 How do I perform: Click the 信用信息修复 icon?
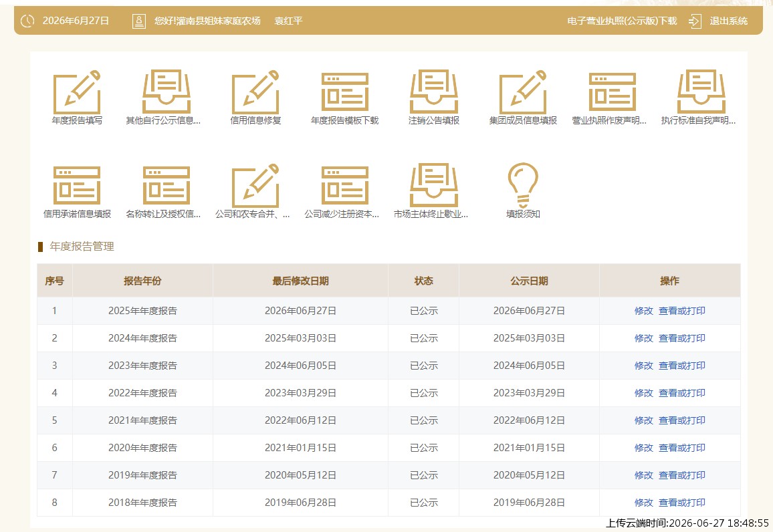pyautogui.click(x=255, y=92)
